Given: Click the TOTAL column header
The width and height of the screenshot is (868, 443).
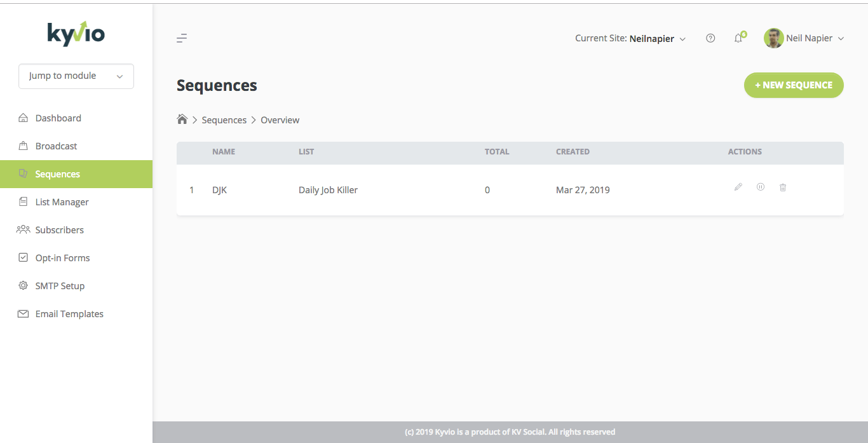Looking at the screenshot, I should [x=497, y=152].
